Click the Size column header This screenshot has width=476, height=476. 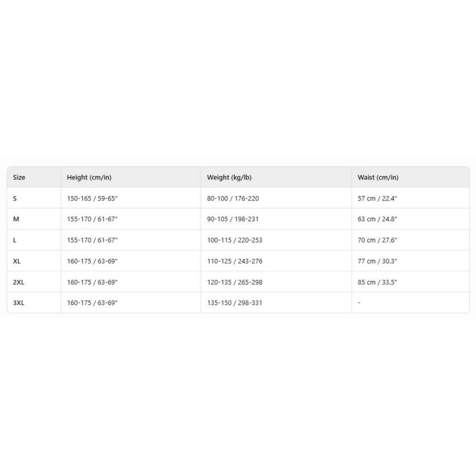tap(19, 178)
